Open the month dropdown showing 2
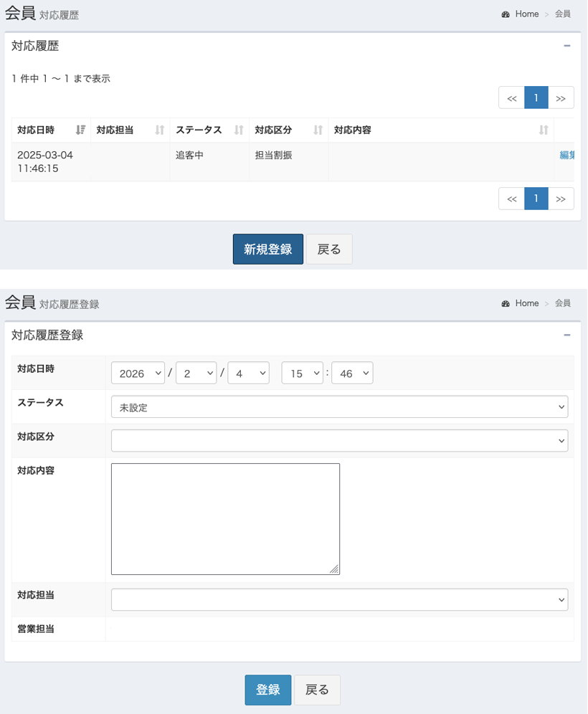The image size is (588, 714). click(x=196, y=373)
